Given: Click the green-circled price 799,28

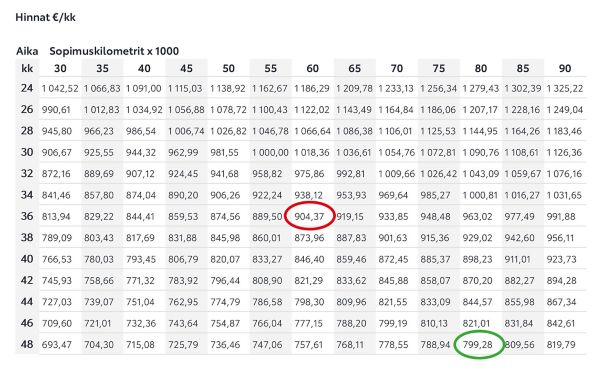Looking at the screenshot, I should [x=477, y=345].
